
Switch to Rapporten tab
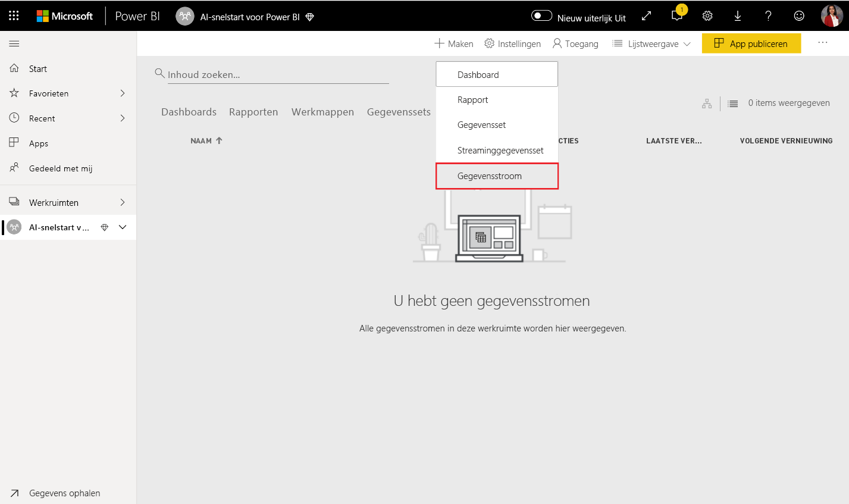tap(253, 112)
